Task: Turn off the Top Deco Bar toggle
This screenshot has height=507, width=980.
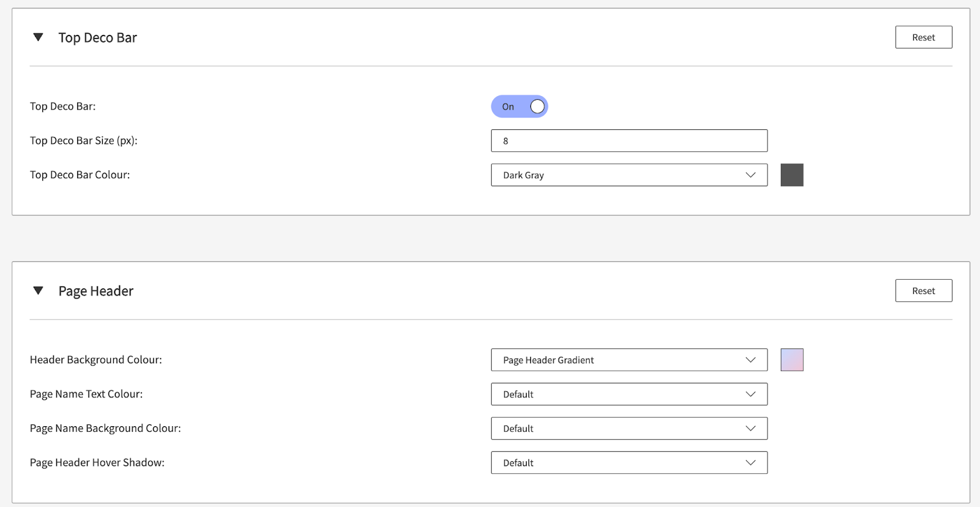Action: [x=519, y=107]
